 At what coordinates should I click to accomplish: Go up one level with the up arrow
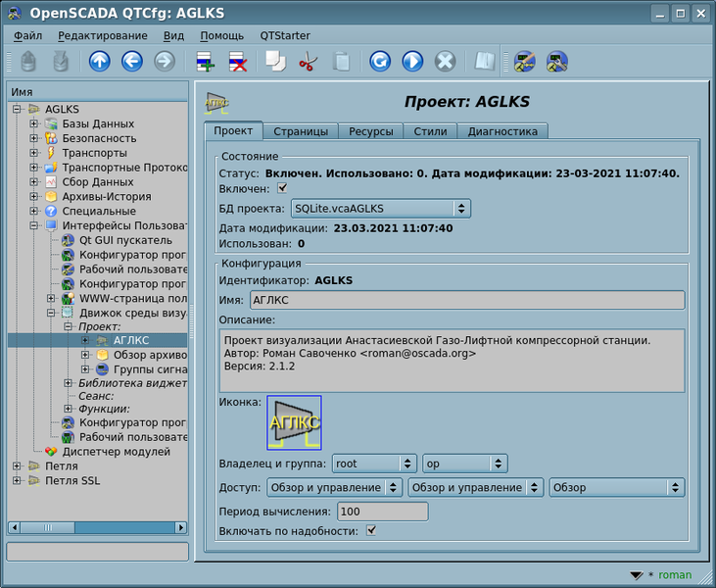[x=100, y=61]
